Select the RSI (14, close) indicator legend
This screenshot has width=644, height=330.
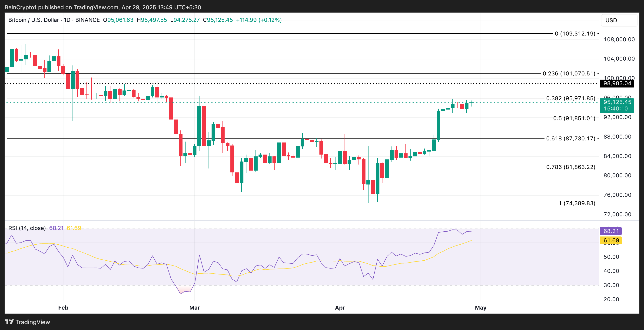[27, 228]
